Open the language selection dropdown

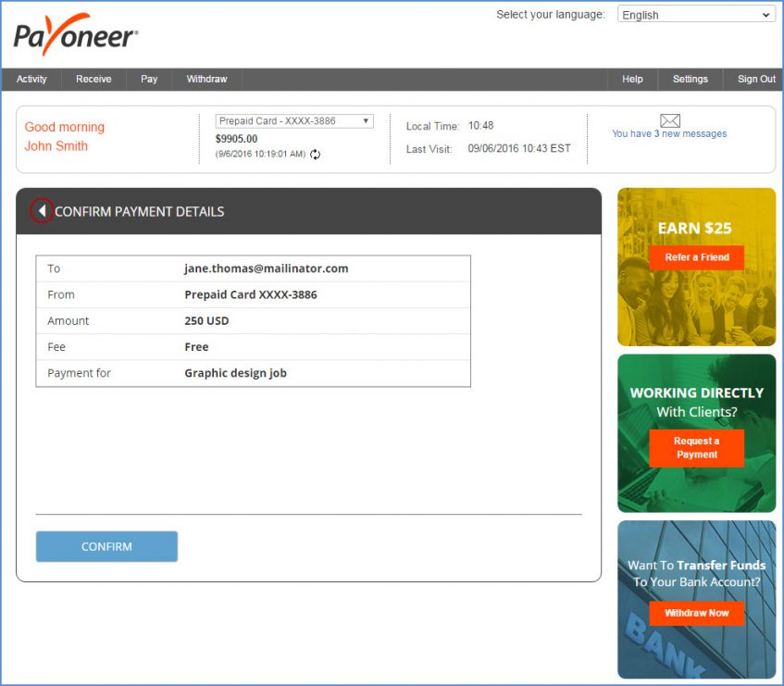[x=696, y=15]
